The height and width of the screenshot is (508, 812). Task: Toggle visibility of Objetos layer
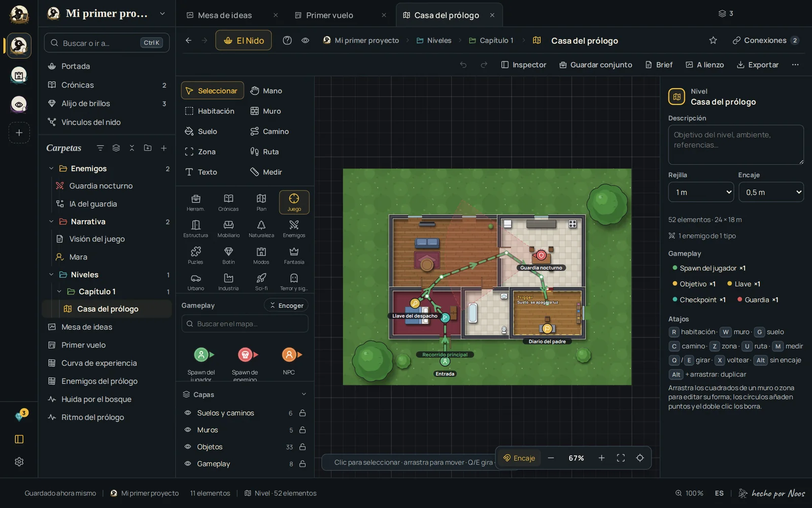(x=188, y=447)
